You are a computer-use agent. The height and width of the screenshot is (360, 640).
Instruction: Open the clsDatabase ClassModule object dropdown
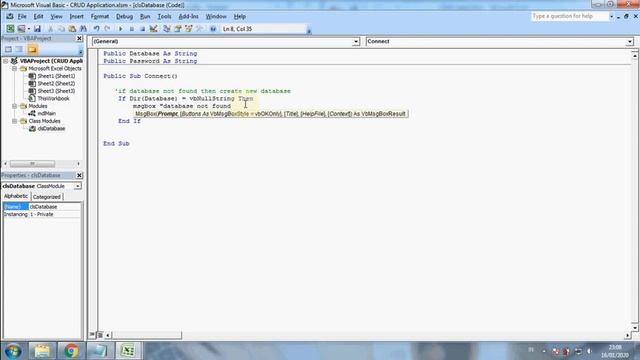(x=78, y=186)
